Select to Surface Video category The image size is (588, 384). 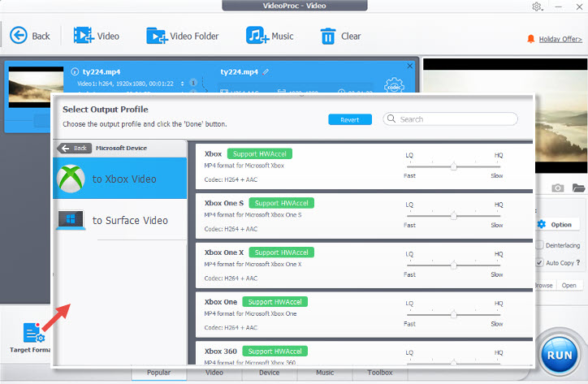(120, 220)
